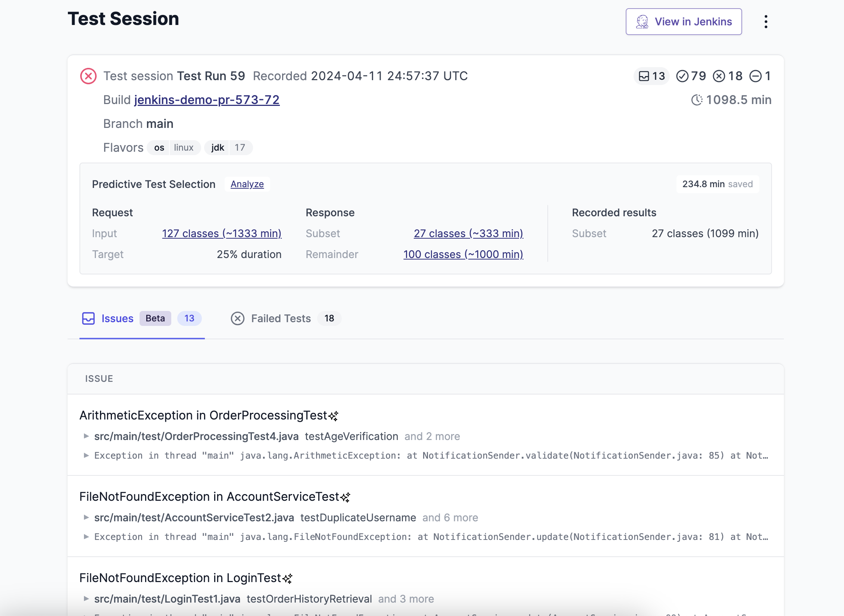Expand LoginTest1.java test file row
Screen dimensions: 844x616
pyautogui.click(x=86, y=599)
